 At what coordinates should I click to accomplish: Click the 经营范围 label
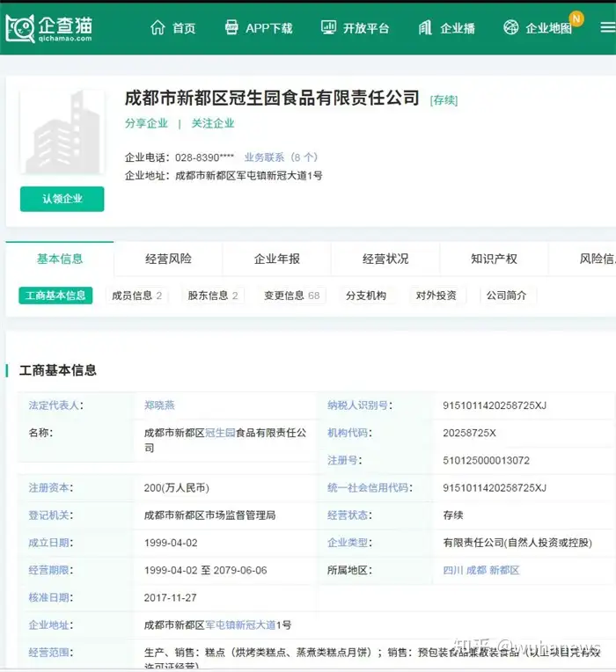[50, 653]
